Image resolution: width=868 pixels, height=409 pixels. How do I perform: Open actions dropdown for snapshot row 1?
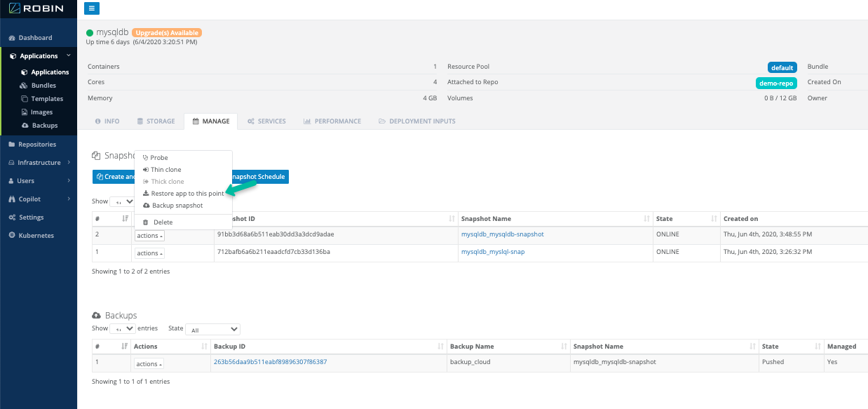(x=149, y=253)
